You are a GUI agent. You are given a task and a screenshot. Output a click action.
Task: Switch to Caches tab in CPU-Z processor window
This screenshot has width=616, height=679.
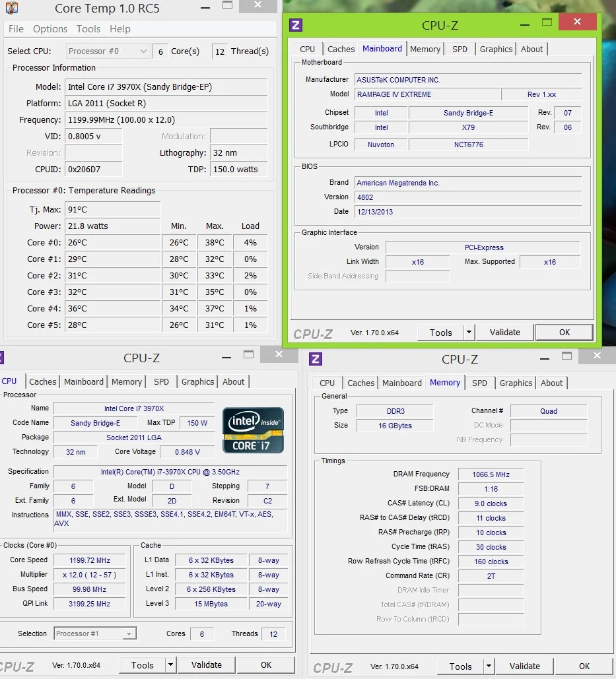(42, 382)
